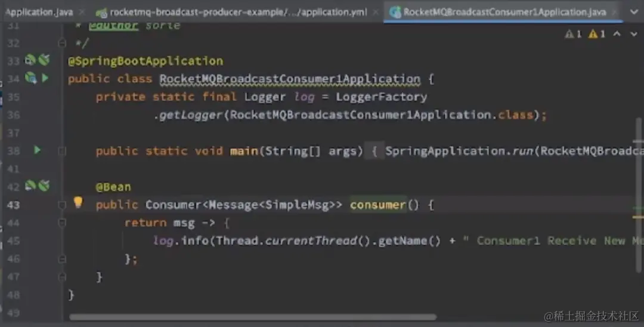Close the RocketMQBroadcastConsumer1Application.java tab
This screenshot has height=327, width=644.
614,12
